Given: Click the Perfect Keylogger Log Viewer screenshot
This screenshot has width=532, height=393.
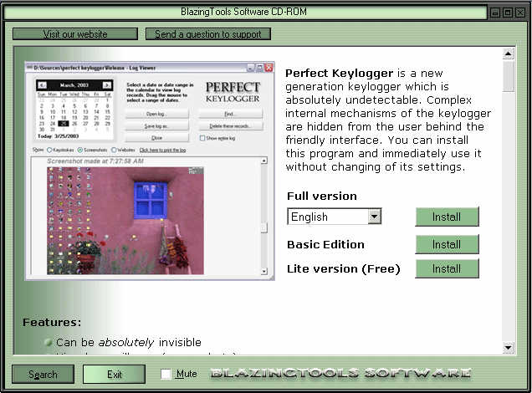Looking at the screenshot, I should point(150,171).
